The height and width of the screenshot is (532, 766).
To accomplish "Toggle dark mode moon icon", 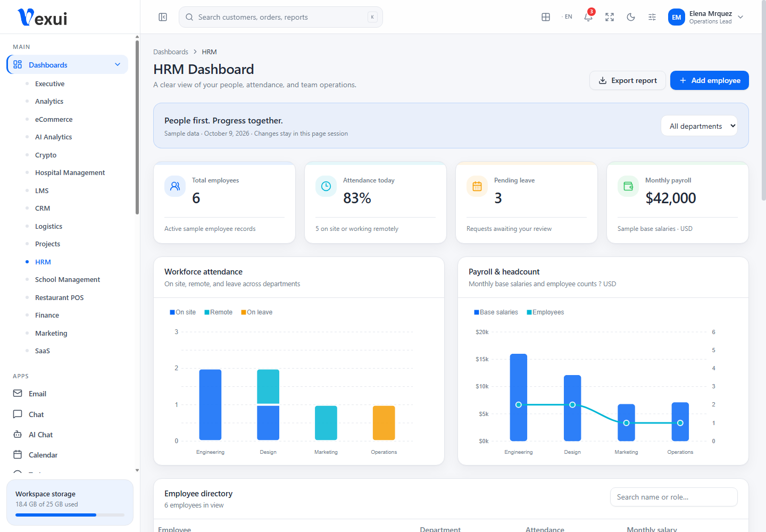I will 631,17.
